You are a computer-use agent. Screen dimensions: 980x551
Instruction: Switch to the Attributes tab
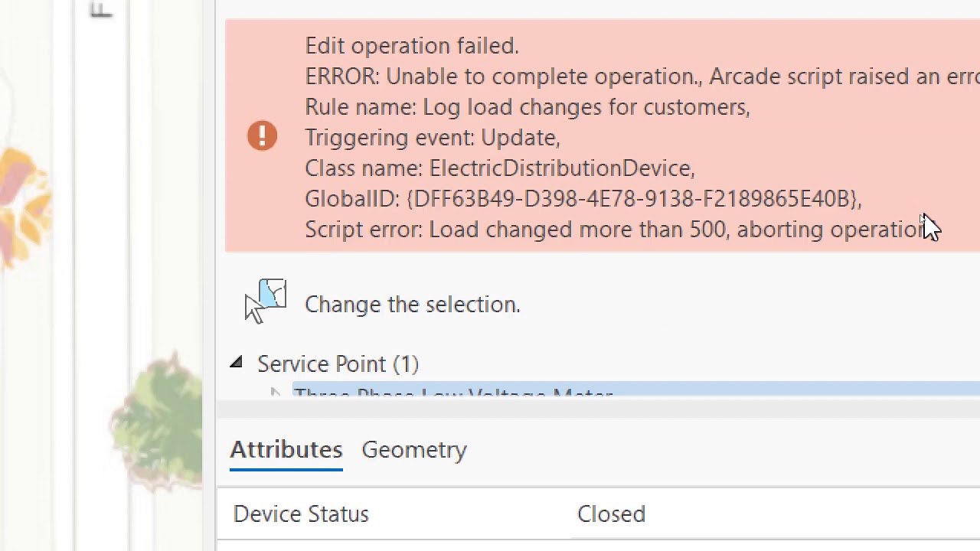click(x=286, y=449)
